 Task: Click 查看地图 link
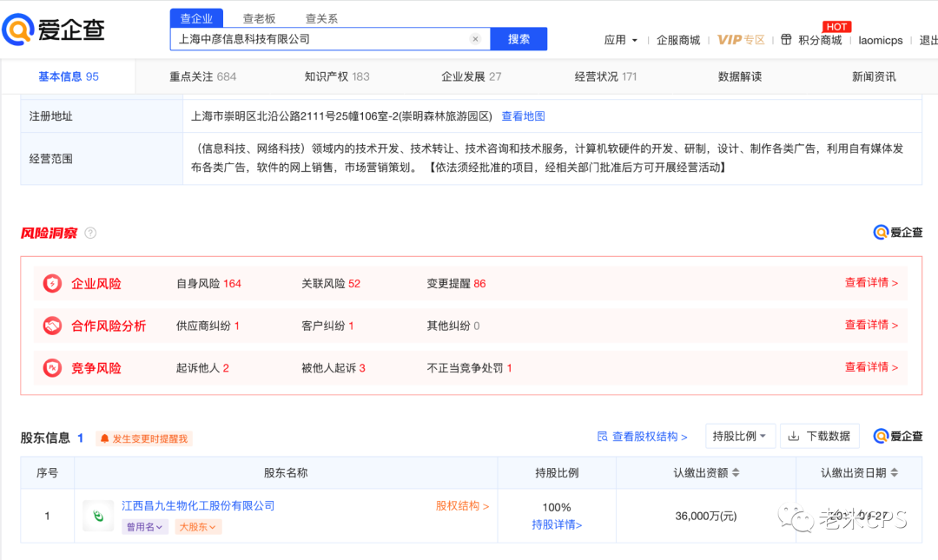click(524, 116)
